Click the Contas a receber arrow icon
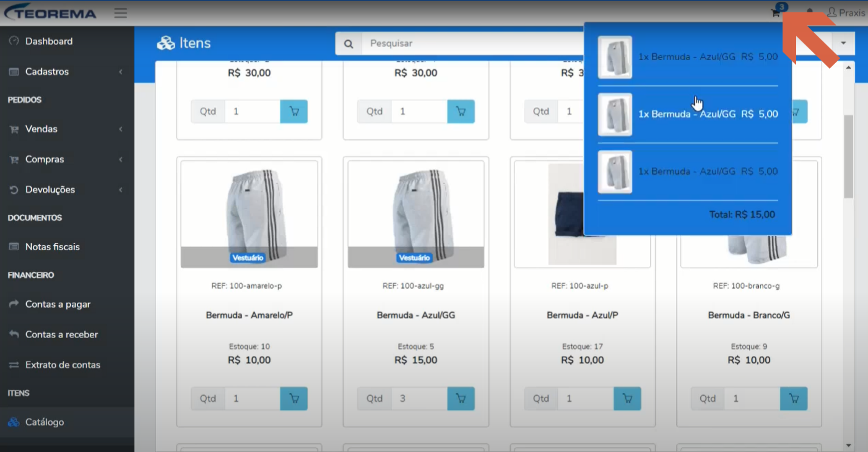 (14, 334)
